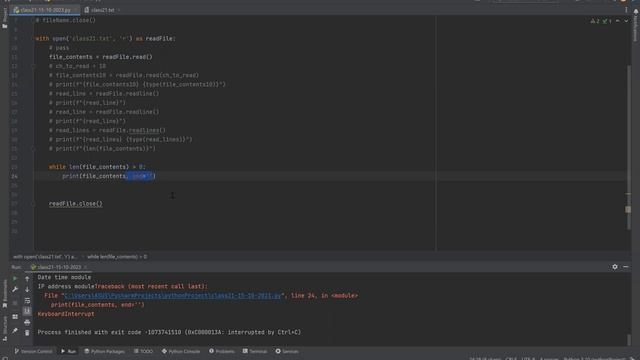Close the class21-15-10-2023.py editor tab
Screen dimensions: 640x360
coord(76,10)
